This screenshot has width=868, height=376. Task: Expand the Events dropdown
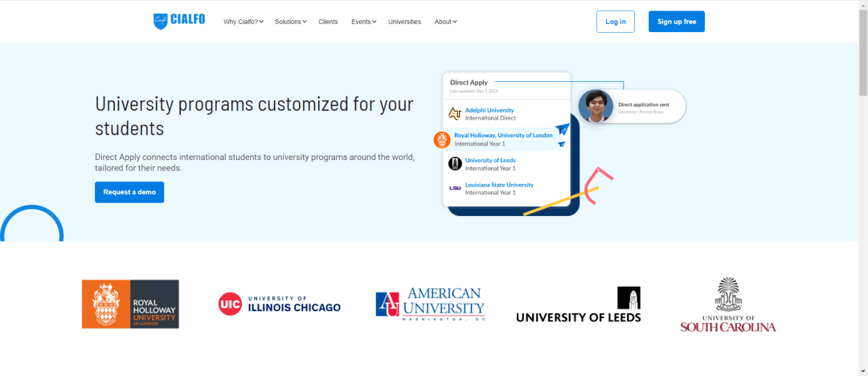point(364,22)
